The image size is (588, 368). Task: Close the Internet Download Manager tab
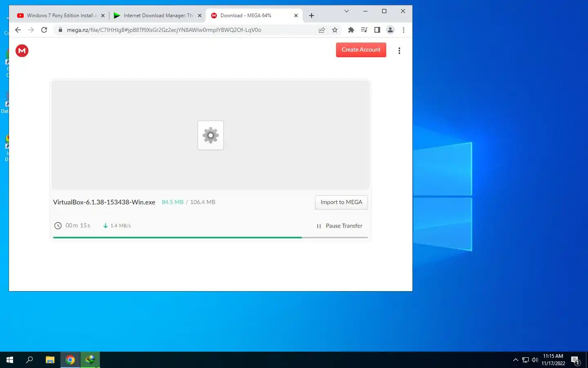(200, 16)
